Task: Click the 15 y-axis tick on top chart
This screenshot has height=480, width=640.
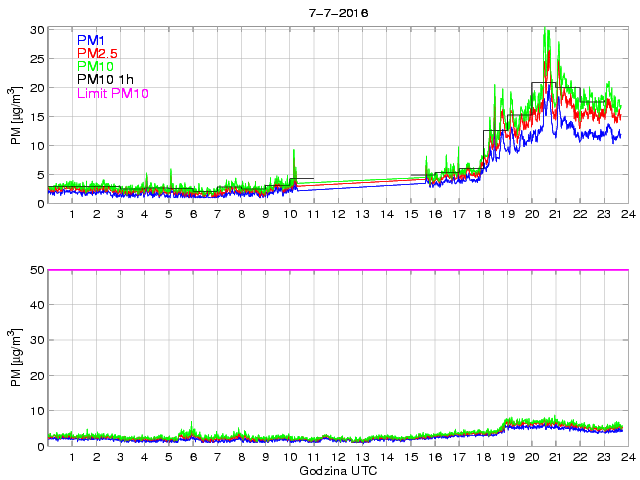Action: [x=37, y=117]
